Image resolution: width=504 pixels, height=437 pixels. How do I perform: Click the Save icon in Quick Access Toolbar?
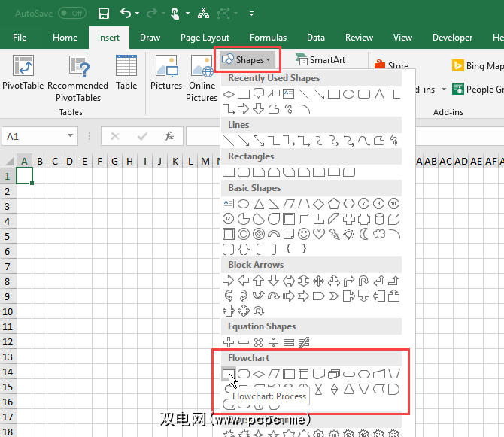[104, 14]
